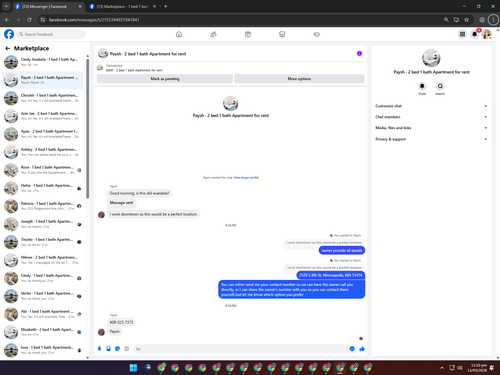Click the 'Good morning, is this still available?' message
The height and width of the screenshot is (375, 500).
139,193
